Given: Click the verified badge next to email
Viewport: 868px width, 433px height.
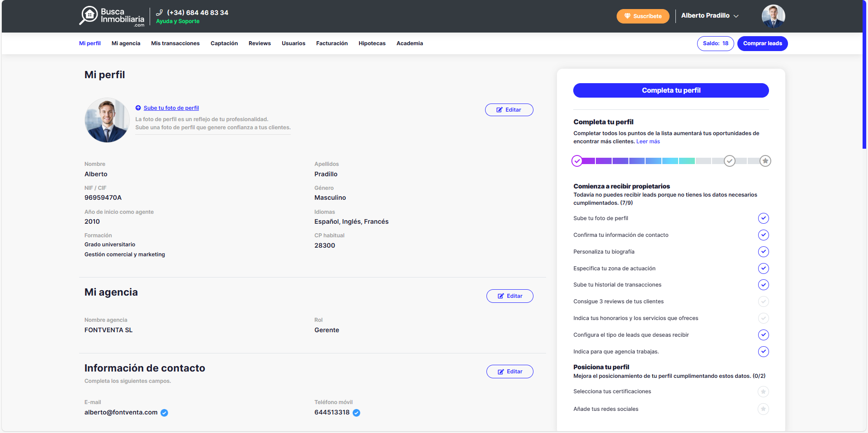Looking at the screenshot, I should (165, 413).
